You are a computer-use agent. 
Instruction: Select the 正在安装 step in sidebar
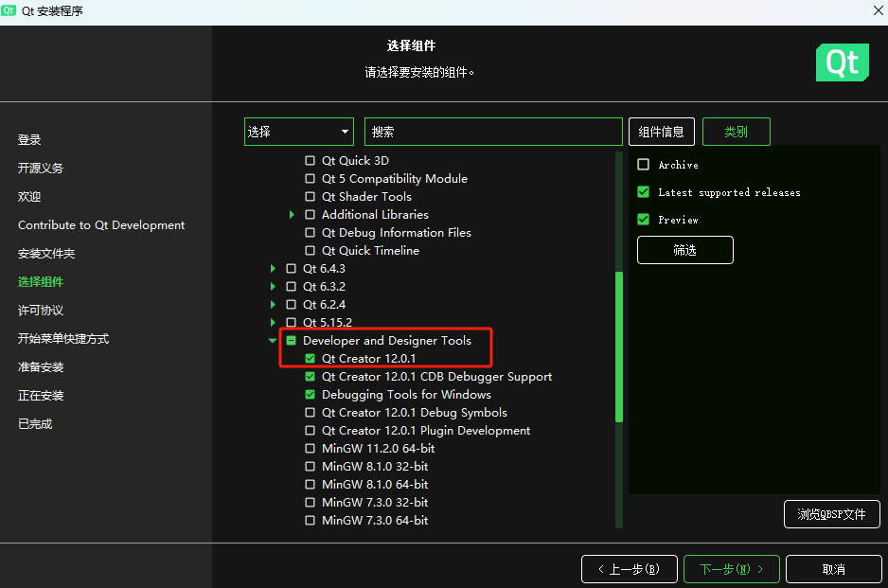(x=41, y=395)
